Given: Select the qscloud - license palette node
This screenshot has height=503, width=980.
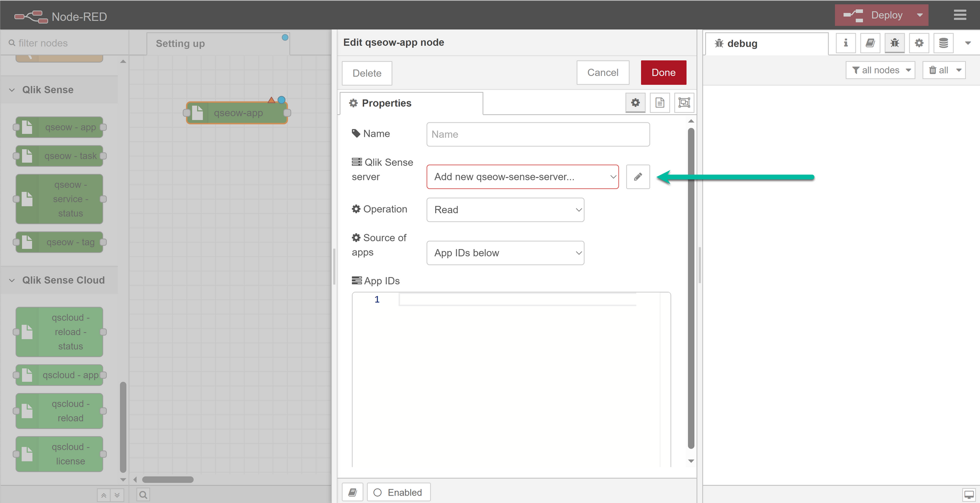Looking at the screenshot, I should click(59, 454).
